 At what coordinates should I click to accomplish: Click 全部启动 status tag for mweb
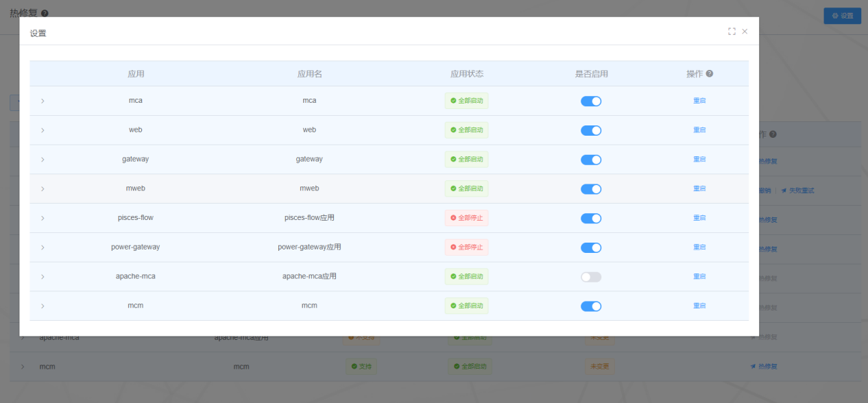(466, 188)
